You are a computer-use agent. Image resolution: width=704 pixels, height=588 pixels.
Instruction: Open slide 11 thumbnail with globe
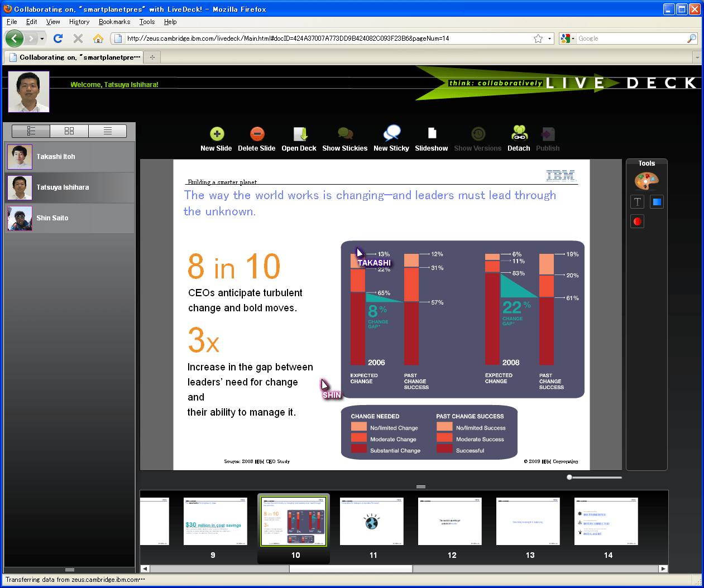click(x=372, y=521)
